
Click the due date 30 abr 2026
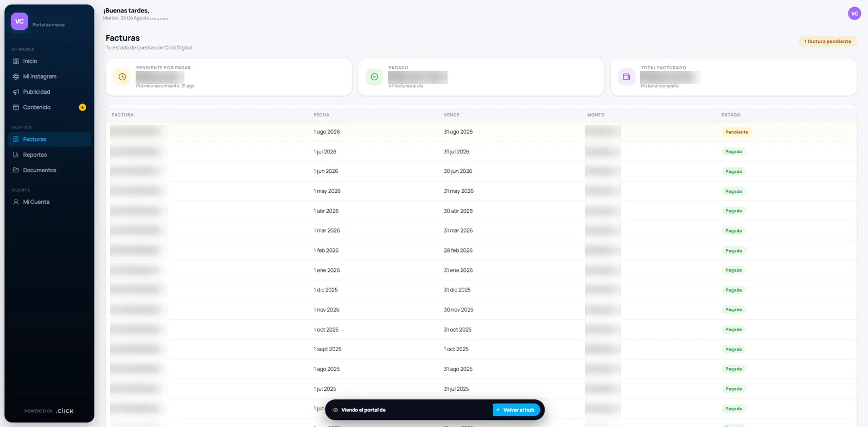pos(458,211)
